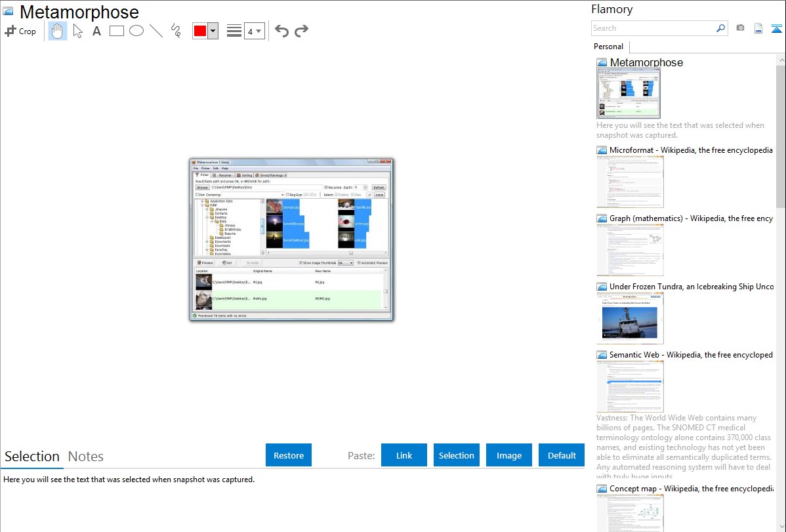The width and height of the screenshot is (786, 532).
Task: Select the Crop tool
Action: [x=20, y=31]
